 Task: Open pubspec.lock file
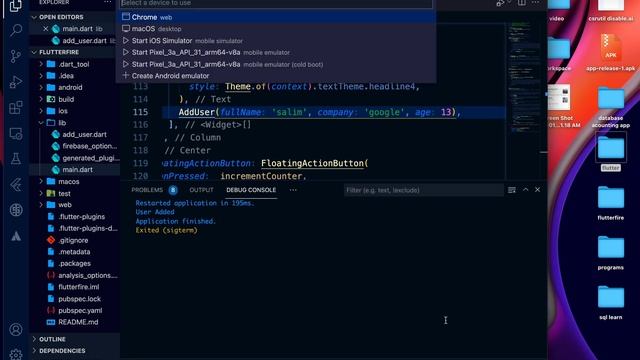(79, 299)
